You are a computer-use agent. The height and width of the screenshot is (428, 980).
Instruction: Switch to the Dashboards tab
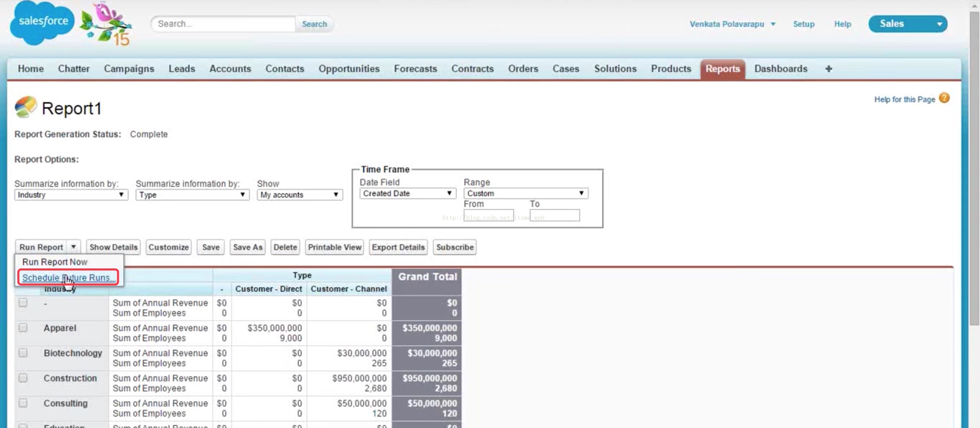pos(781,69)
